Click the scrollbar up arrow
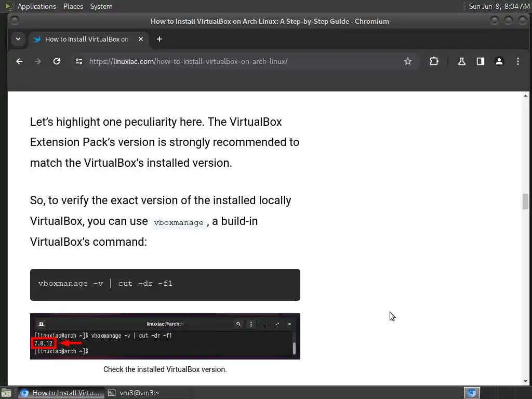 pos(525,96)
